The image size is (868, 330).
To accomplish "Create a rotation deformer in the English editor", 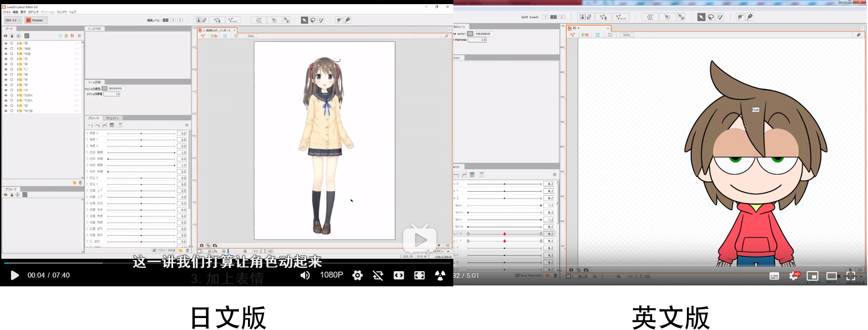I will click(667, 17).
